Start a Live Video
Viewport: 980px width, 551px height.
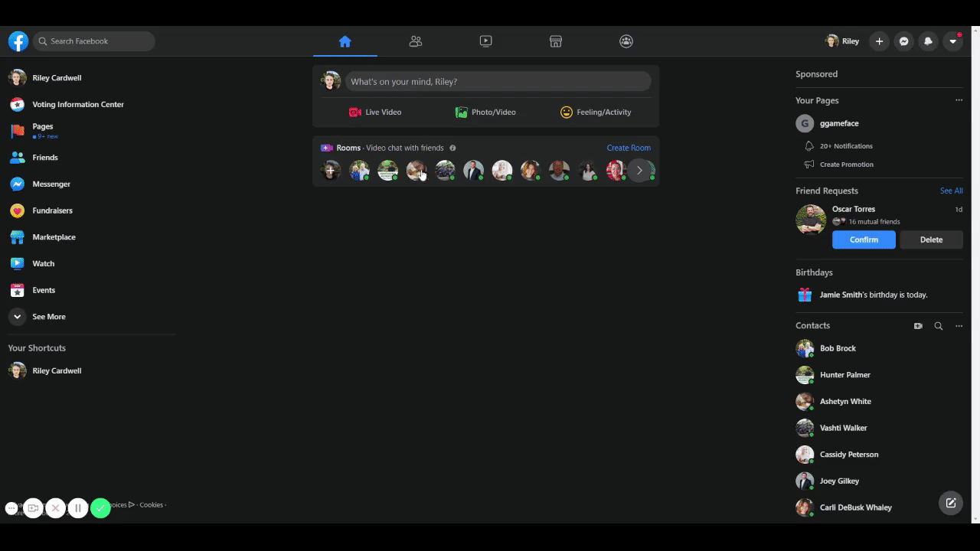pyautogui.click(x=375, y=112)
